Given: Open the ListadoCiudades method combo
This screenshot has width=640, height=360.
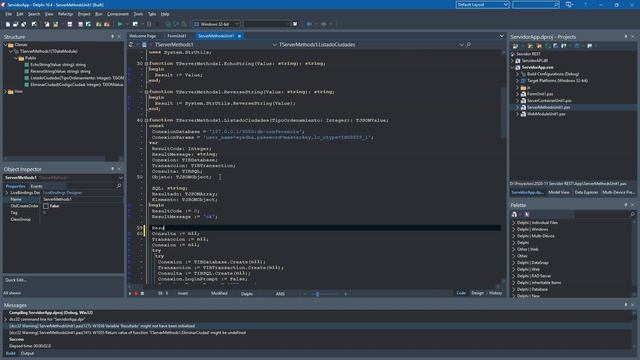Looking at the screenshot, I should (x=461, y=44).
